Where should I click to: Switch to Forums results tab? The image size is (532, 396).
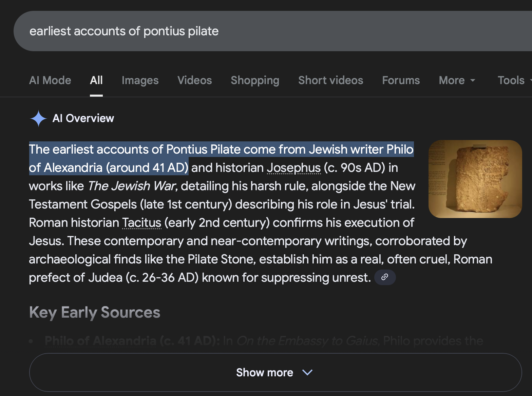tap(401, 80)
